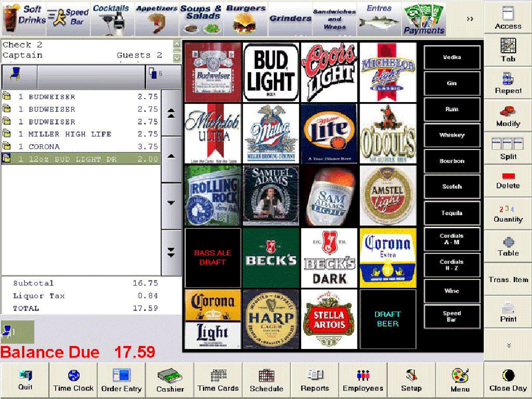
Task: Pick the Harp Lager tile
Action: pyautogui.click(x=271, y=319)
